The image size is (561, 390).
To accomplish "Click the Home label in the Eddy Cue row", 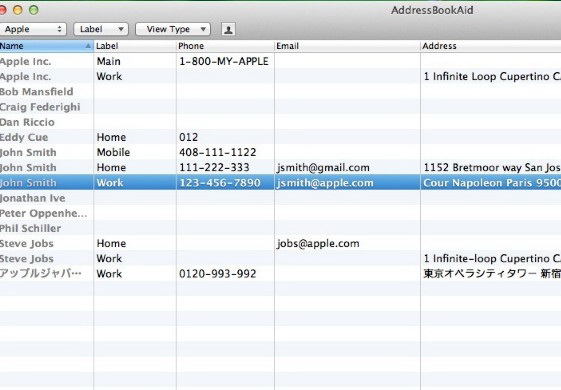I will [x=111, y=137].
